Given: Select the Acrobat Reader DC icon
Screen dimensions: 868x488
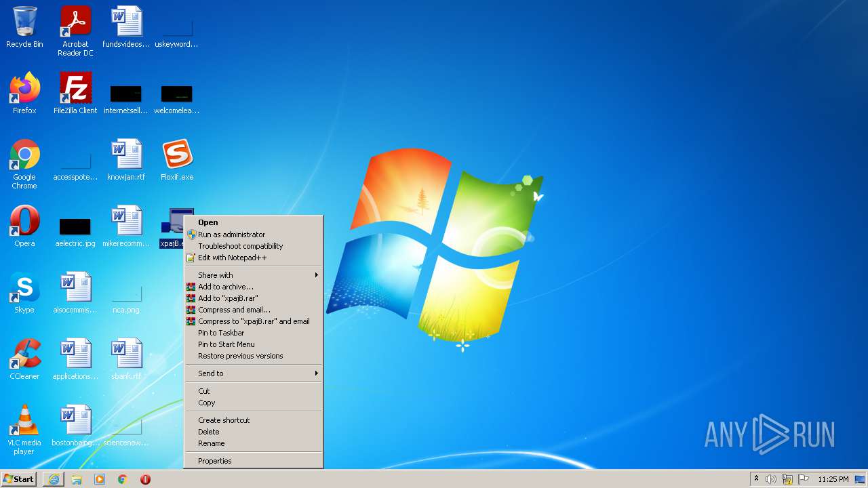Looking at the screenshot, I should point(75,30).
